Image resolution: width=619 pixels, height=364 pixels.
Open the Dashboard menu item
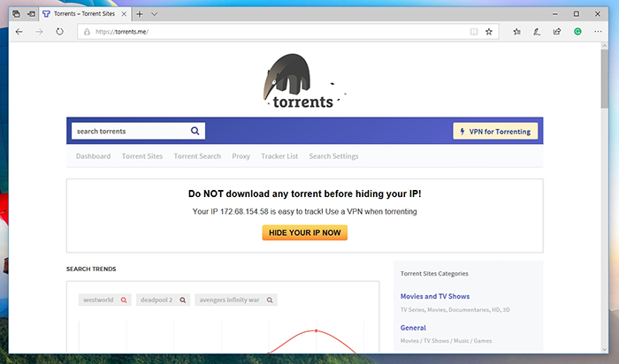[x=93, y=156]
